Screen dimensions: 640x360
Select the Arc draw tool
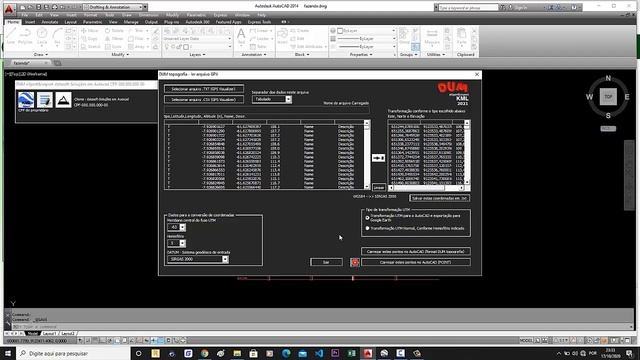(x=57, y=36)
